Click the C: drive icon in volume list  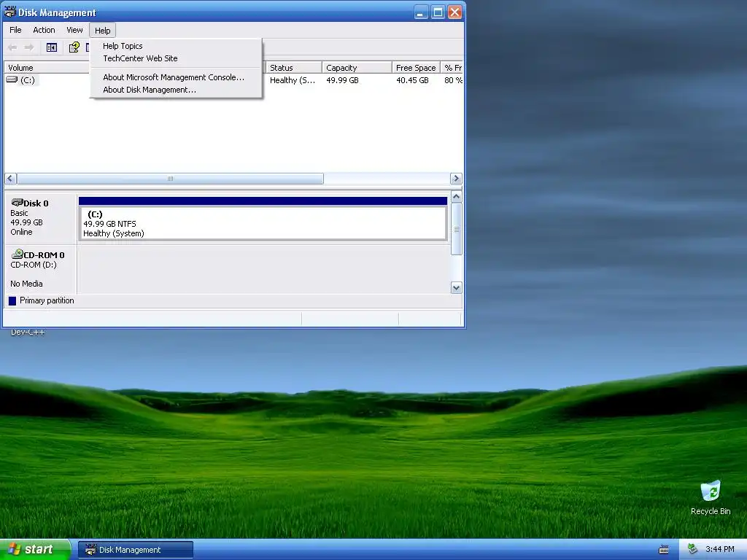pos(12,79)
